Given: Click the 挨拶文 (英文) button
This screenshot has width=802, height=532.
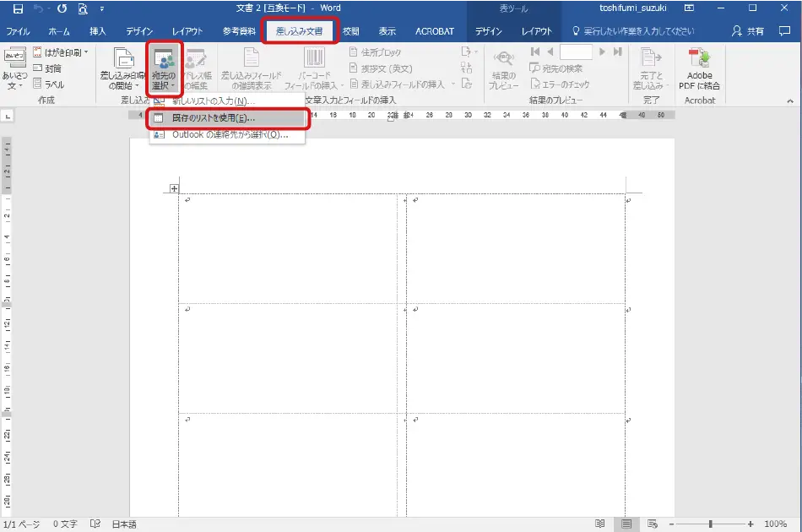Looking at the screenshot, I should 381,68.
